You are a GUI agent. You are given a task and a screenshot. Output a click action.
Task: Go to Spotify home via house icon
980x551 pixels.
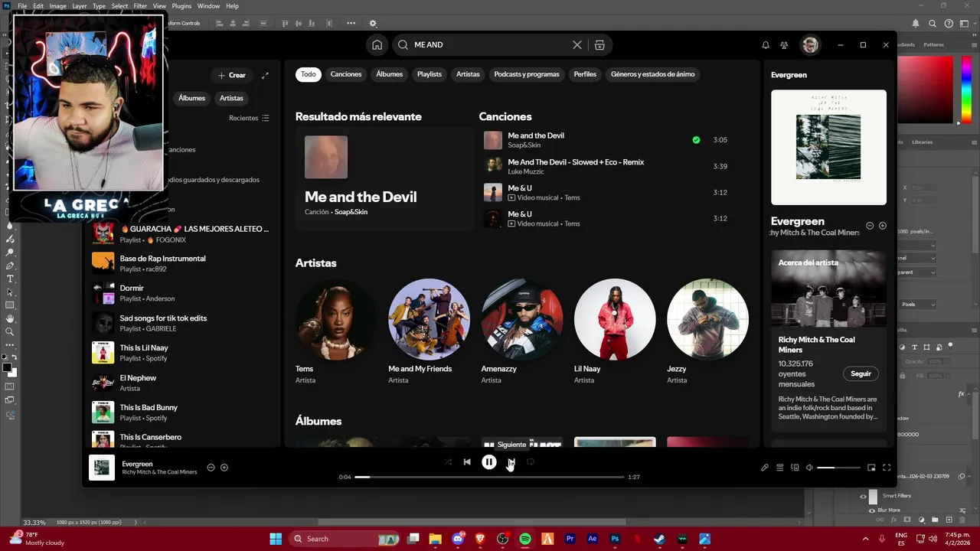coord(377,45)
